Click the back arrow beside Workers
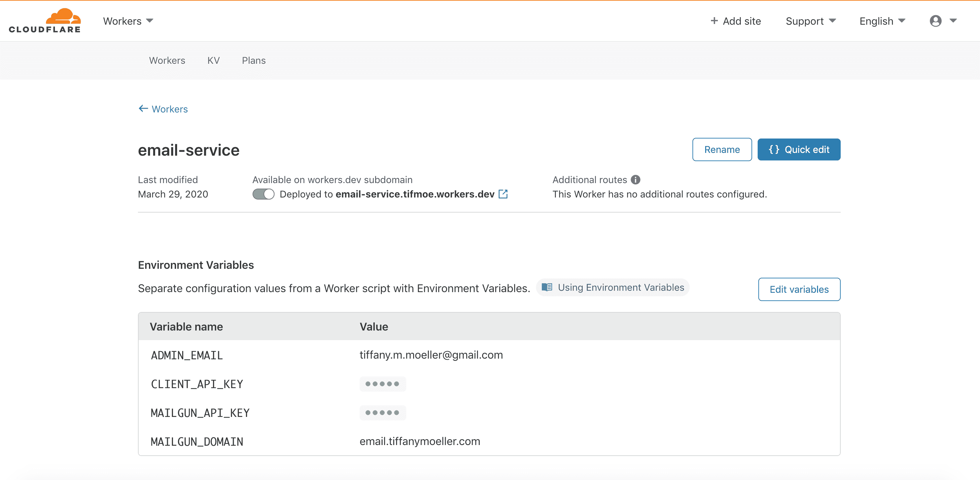This screenshot has width=980, height=480. [143, 109]
